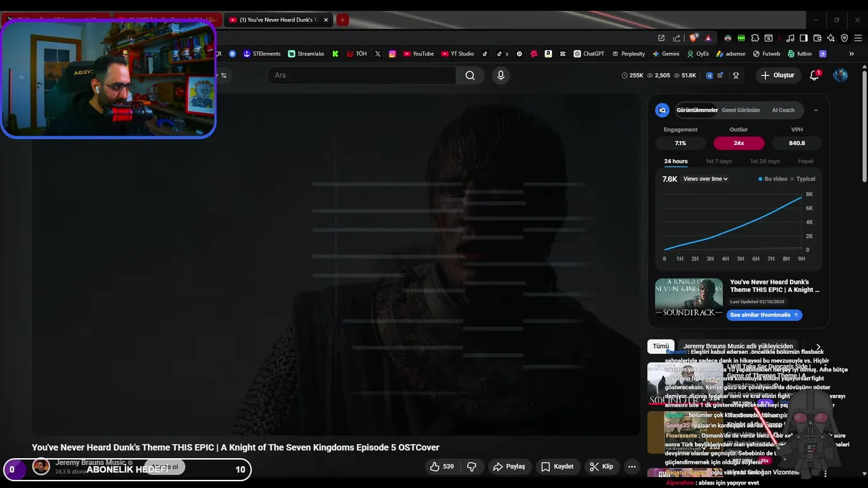This screenshot has height=488, width=868.
Task: Select the Hepsi range tab
Action: (x=806, y=161)
